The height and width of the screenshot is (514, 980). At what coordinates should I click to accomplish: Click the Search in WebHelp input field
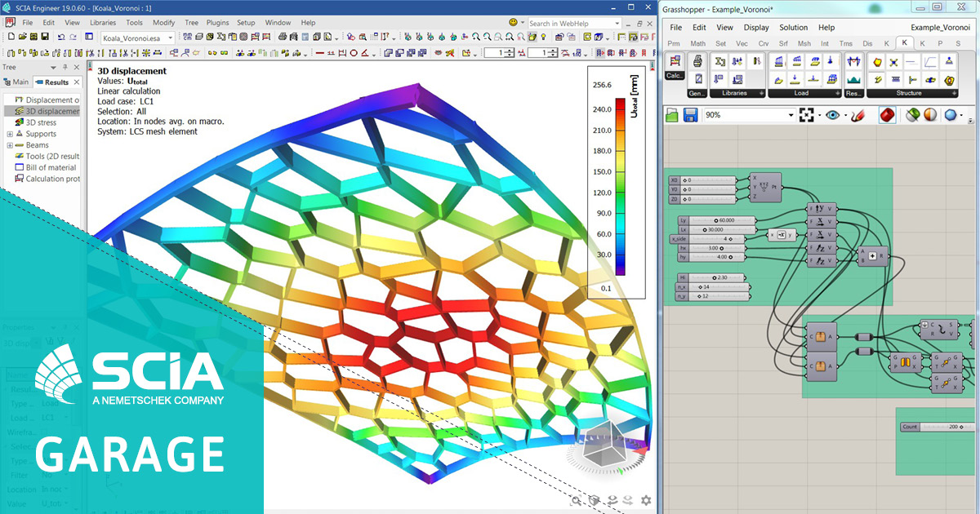coord(573,23)
